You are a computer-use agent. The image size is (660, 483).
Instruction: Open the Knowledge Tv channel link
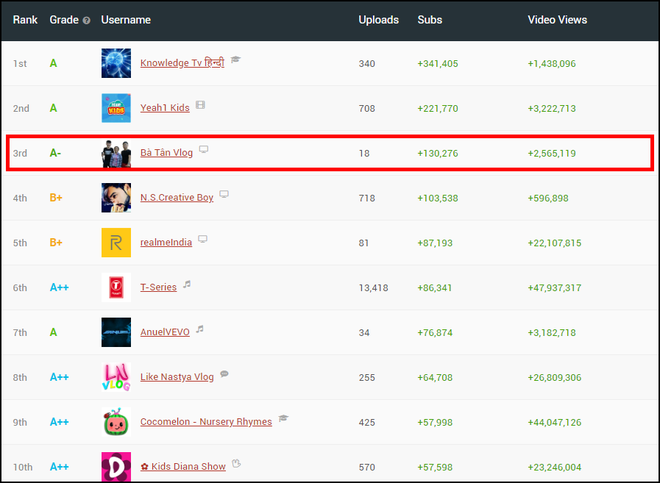point(182,63)
